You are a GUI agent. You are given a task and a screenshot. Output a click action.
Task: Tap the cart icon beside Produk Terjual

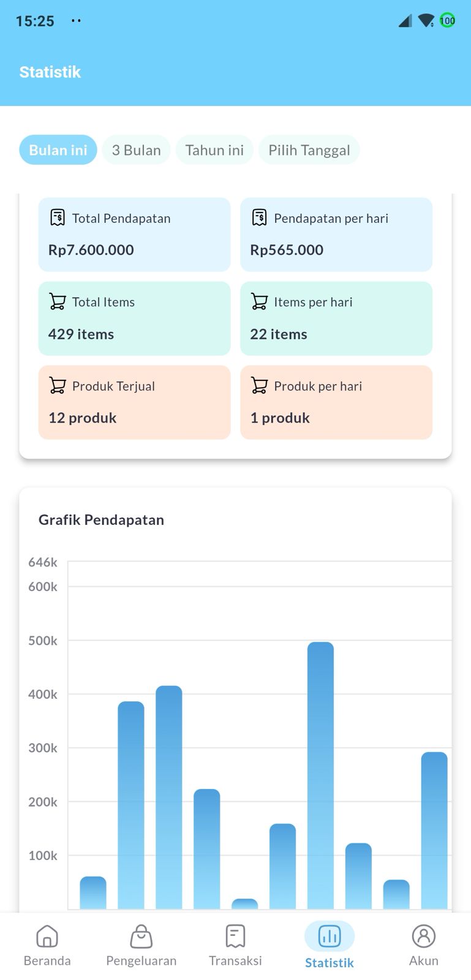(x=58, y=386)
